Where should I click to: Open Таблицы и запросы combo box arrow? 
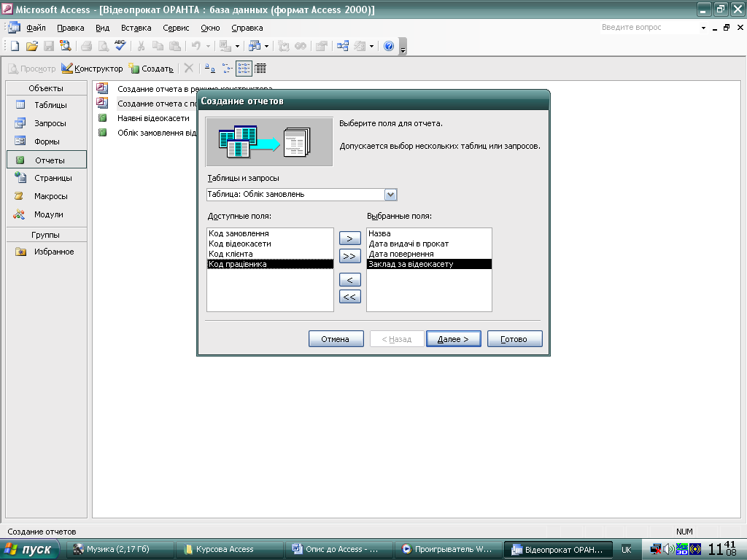coord(390,194)
